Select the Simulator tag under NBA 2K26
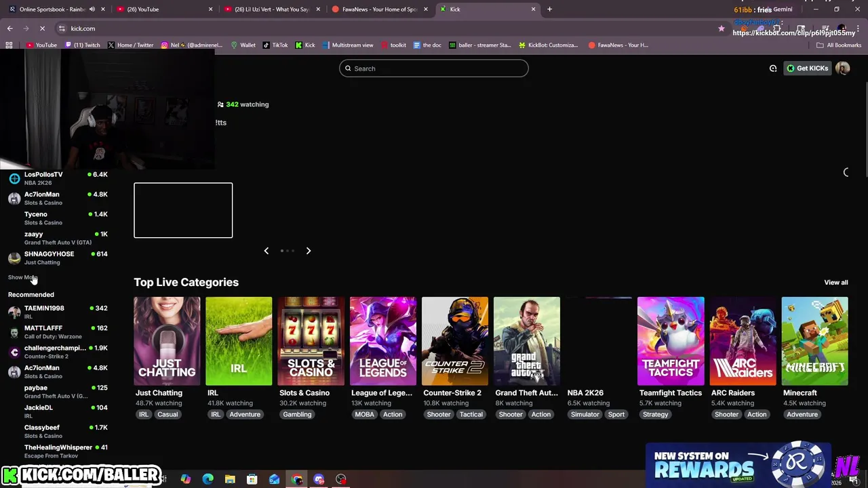This screenshot has height=488, width=868. pos(585,415)
